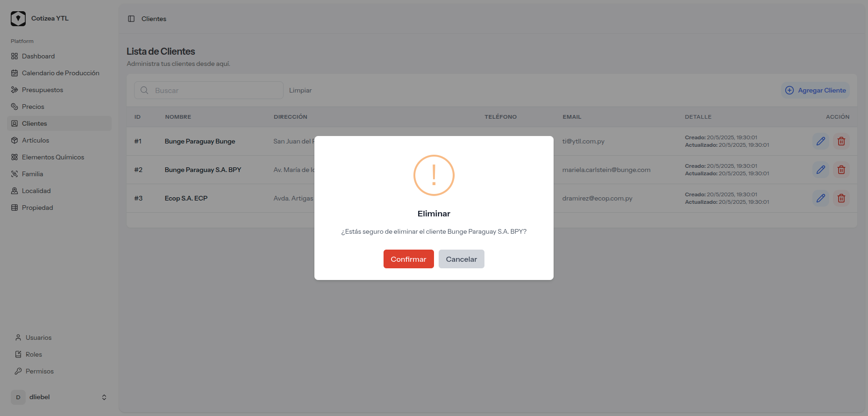Click edit pencil for Bunge Paraguay S.A. BPY
This screenshot has height=416, width=868.
(820, 170)
